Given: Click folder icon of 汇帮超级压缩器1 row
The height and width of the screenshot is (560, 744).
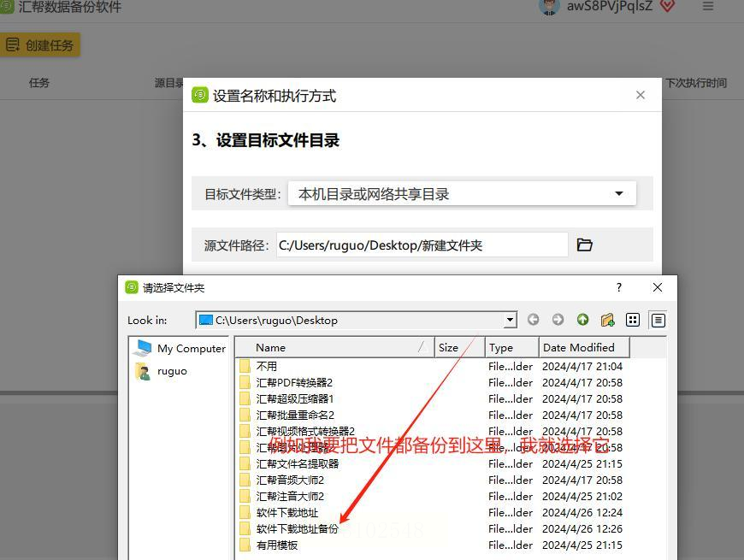Looking at the screenshot, I should tap(245, 398).
